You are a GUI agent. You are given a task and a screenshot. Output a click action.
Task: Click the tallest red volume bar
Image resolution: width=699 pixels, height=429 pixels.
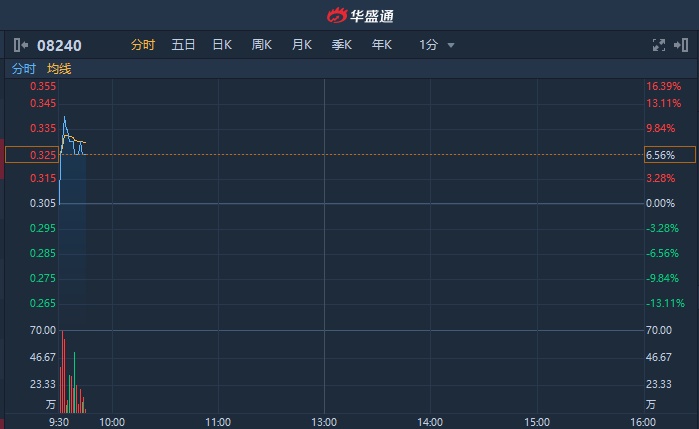[62, 371]
